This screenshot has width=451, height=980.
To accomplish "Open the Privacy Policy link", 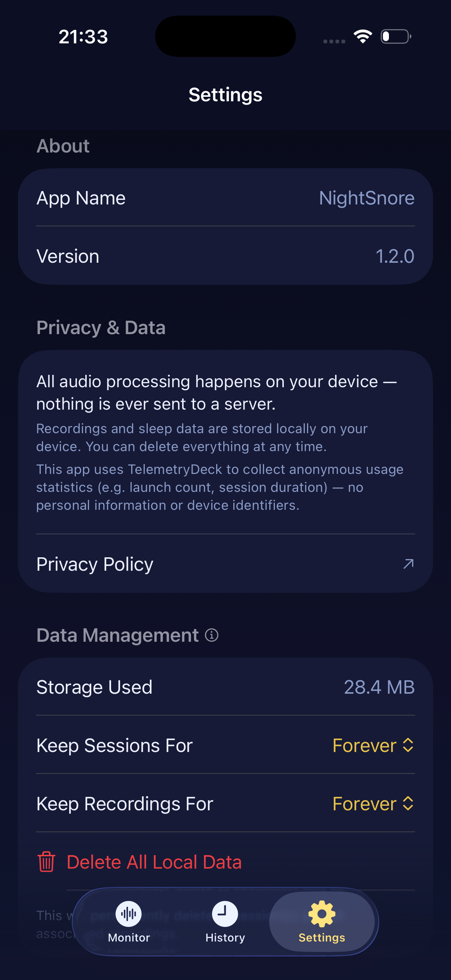I will [x=95, y=564].
